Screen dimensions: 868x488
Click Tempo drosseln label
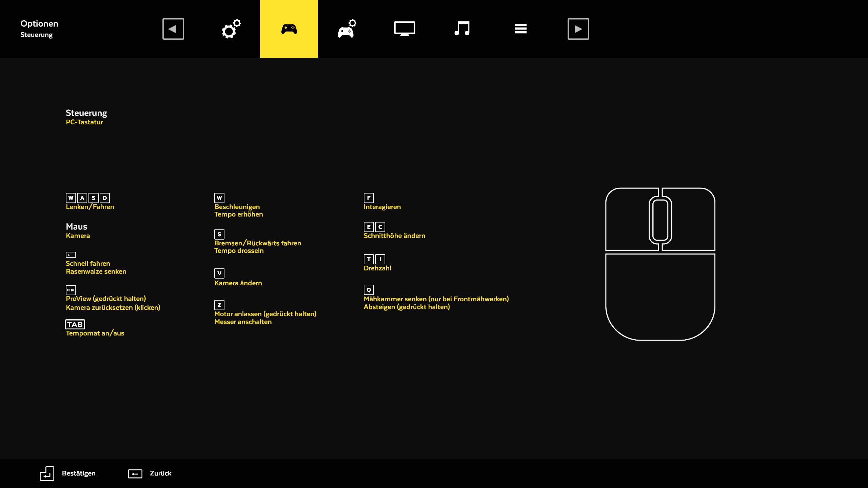239,251
